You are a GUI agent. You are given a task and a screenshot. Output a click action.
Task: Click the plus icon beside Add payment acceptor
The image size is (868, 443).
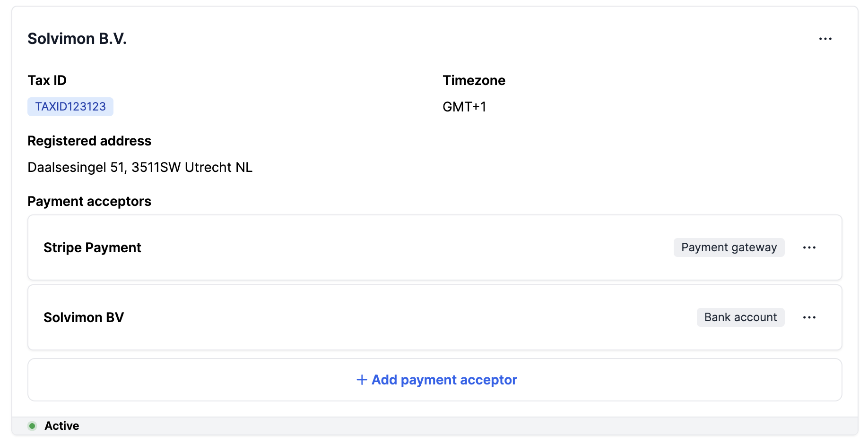click(362, 380)
